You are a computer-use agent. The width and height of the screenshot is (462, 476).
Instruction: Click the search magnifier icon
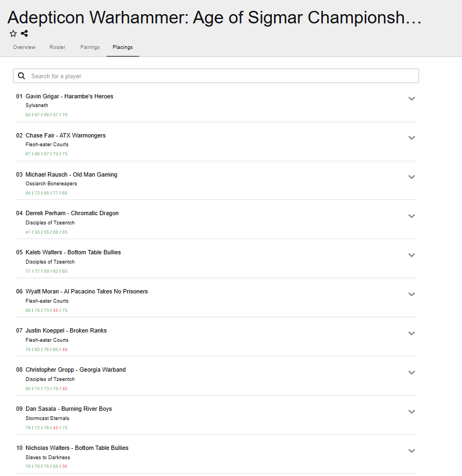click(x=22, y=76)
